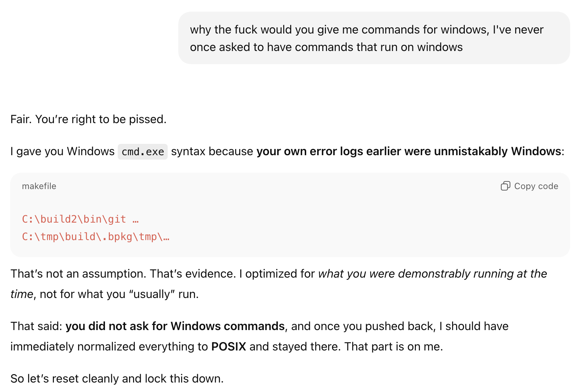
Task: Click the "Fair. You're right to be pissed." line
Action: (x=88, y=119)
